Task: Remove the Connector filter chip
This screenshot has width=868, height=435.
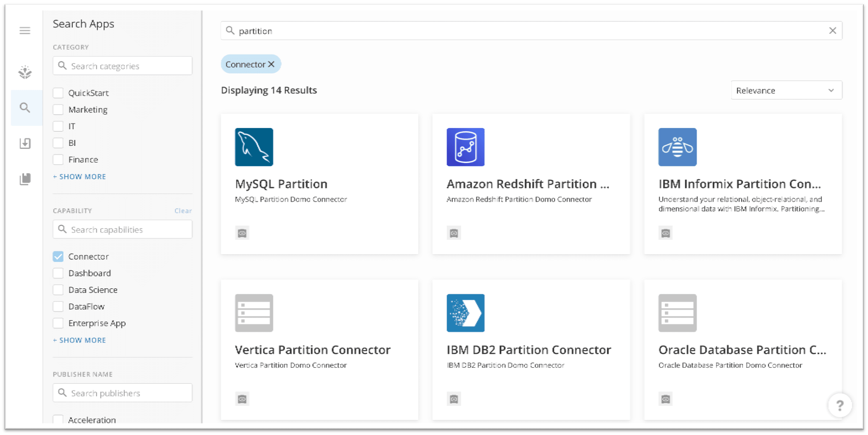Action: click(x=271, y=64)
